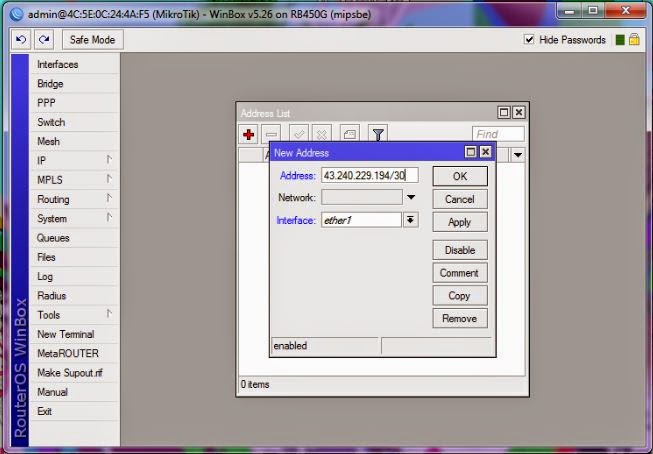
Task: Click the Copy button
Action: pos(460,296)
